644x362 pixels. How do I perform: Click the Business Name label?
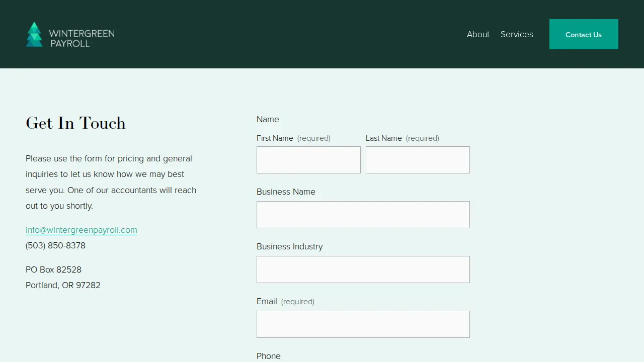(286, 192)
